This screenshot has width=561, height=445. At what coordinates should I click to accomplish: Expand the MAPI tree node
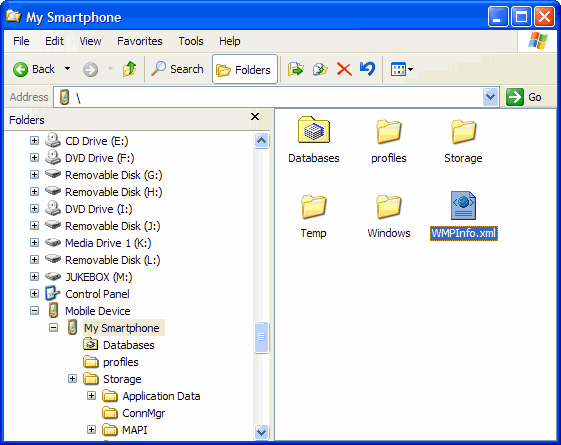[92, 430]
